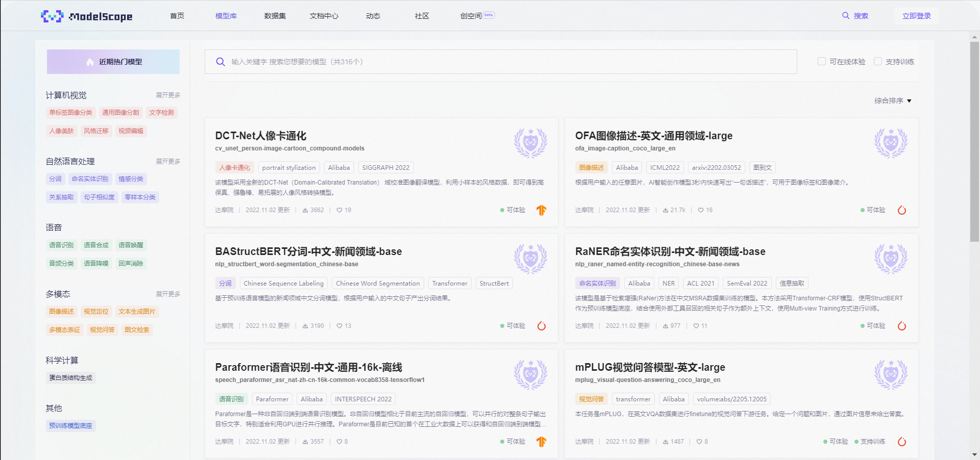Expand 展开更多 for 多模态

tap(168, 294)
